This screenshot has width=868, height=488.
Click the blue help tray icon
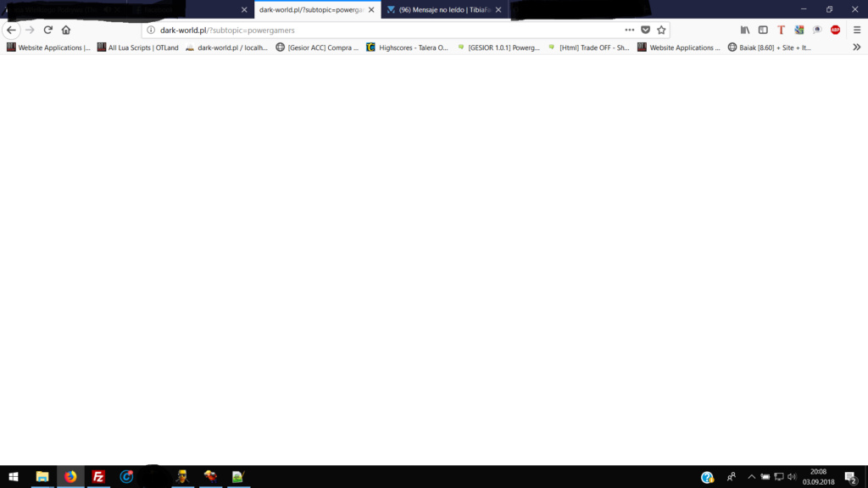click(x=707, y=477)
